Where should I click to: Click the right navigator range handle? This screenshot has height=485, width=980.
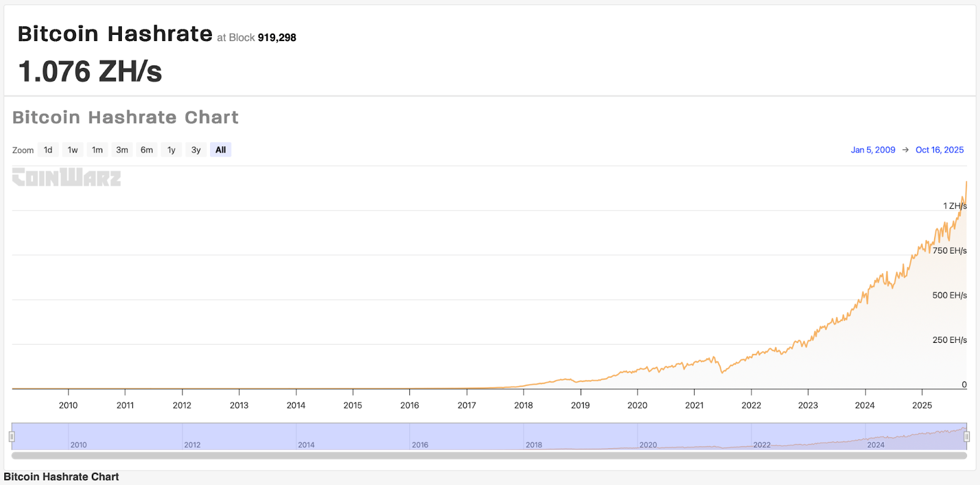967,437
